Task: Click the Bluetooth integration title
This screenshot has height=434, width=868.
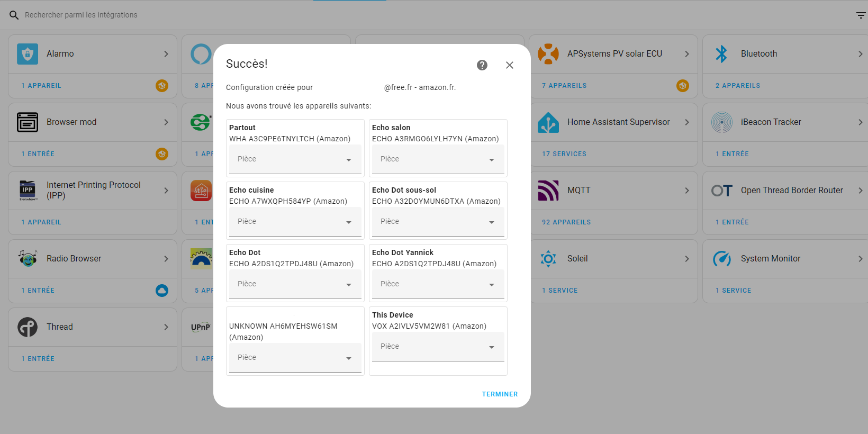Action: coord(759,54)
